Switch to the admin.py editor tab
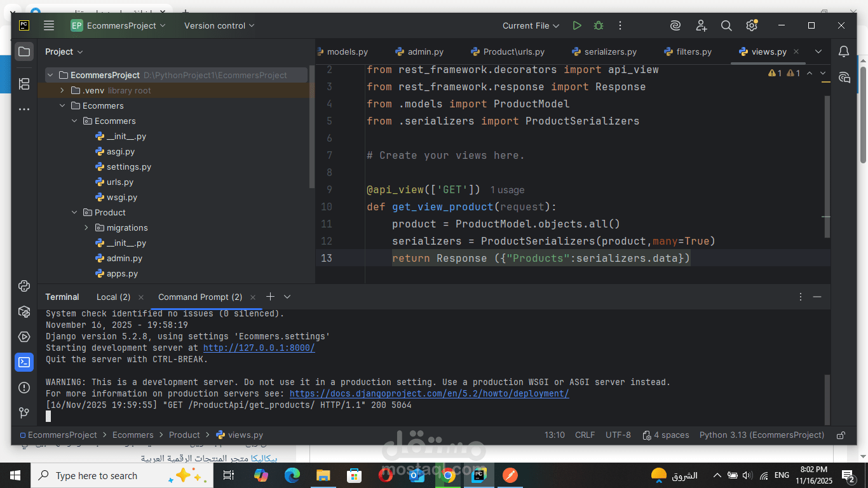This screenshot has height=488, width=868. pos(419,51)
